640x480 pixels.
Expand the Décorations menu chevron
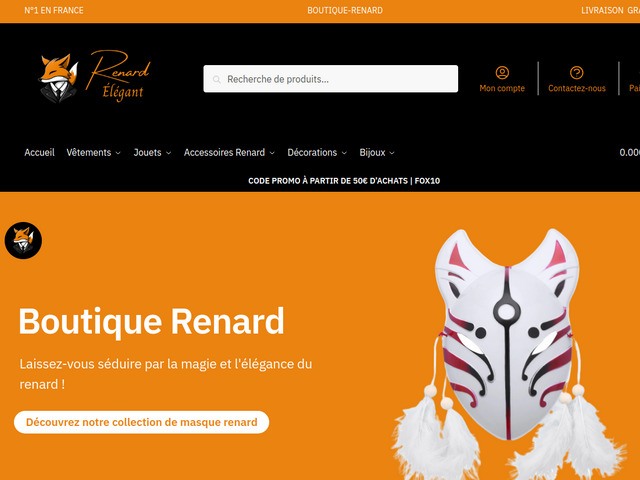(x=344, y=153)
